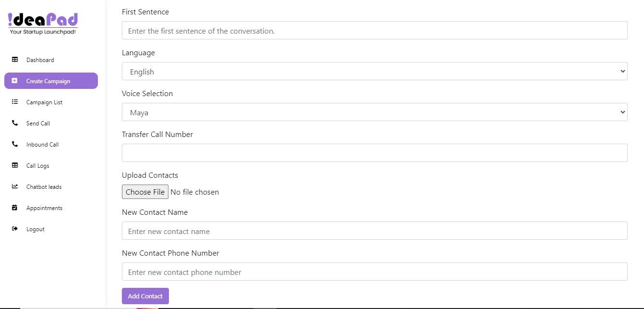Click the Appointments calendar icon

point(15,208)
